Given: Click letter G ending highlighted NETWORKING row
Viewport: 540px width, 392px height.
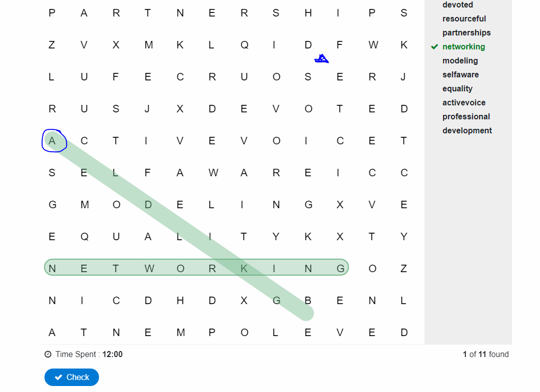Looking at the screenshot, I should tap(340, 269).
